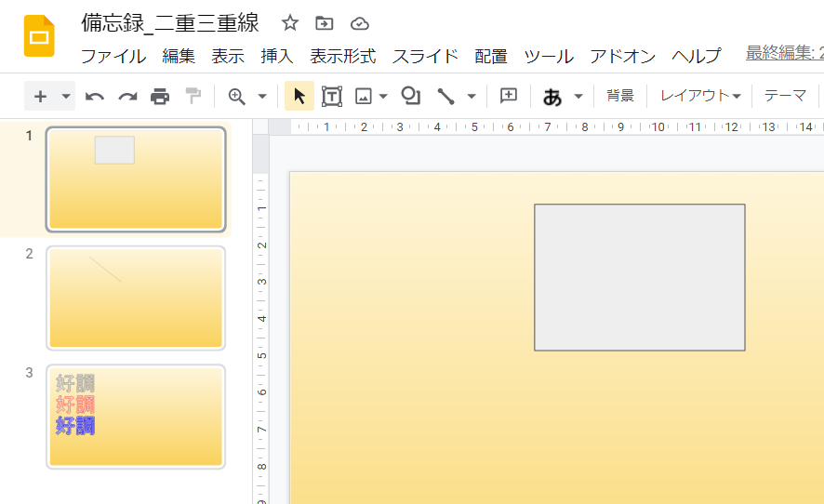The height and width of the screenshot is (504, 824).
Task: Select the text box tool
Action: (x=332, y=97)
